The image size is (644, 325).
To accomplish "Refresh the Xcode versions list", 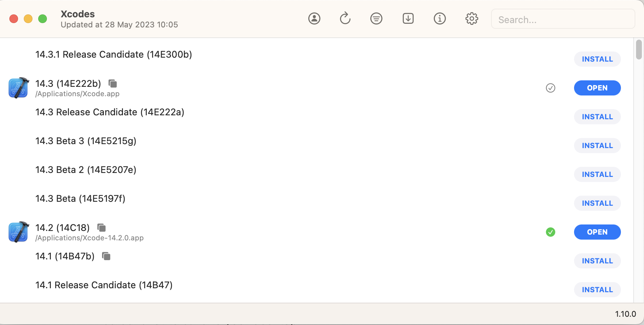I will [345, 18].
